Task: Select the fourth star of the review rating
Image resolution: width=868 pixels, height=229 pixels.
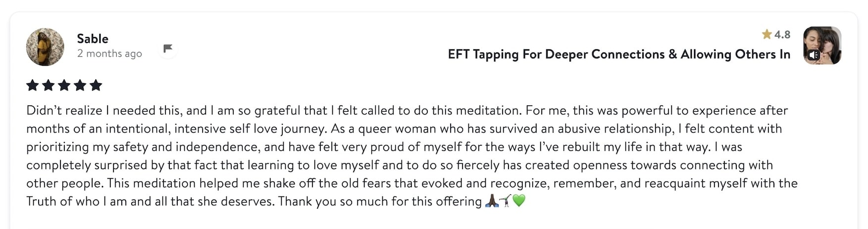Action: pyautogui.click(x=80, y=85)
